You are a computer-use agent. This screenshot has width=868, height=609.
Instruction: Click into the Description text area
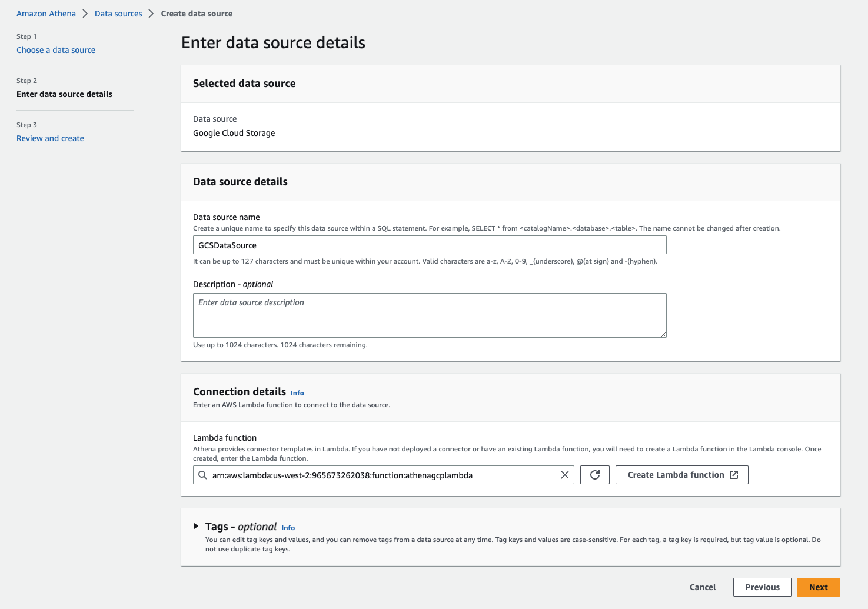tap(430, 315)
